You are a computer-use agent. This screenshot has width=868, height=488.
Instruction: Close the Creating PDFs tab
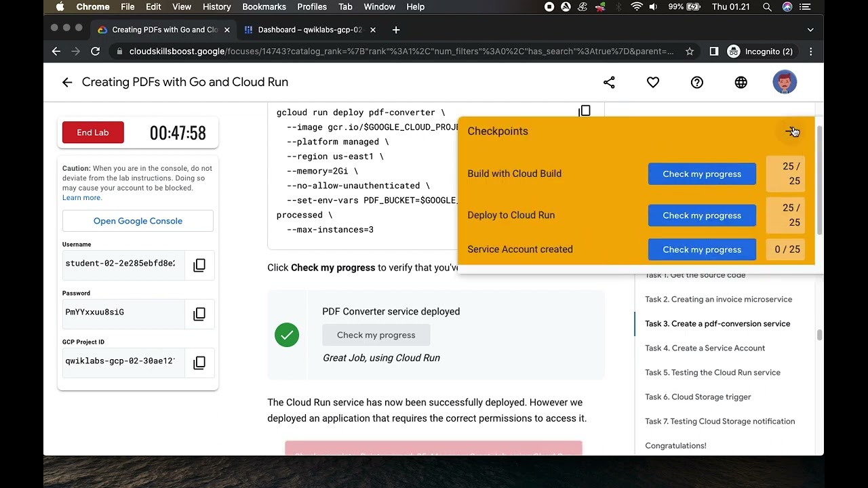(x=227, y=30)
